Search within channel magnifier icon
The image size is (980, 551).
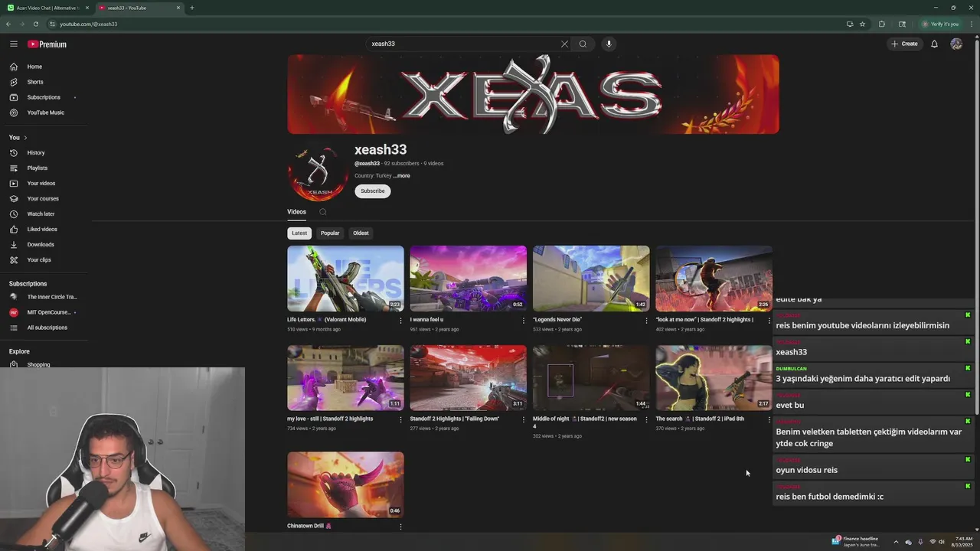(323, 212)
